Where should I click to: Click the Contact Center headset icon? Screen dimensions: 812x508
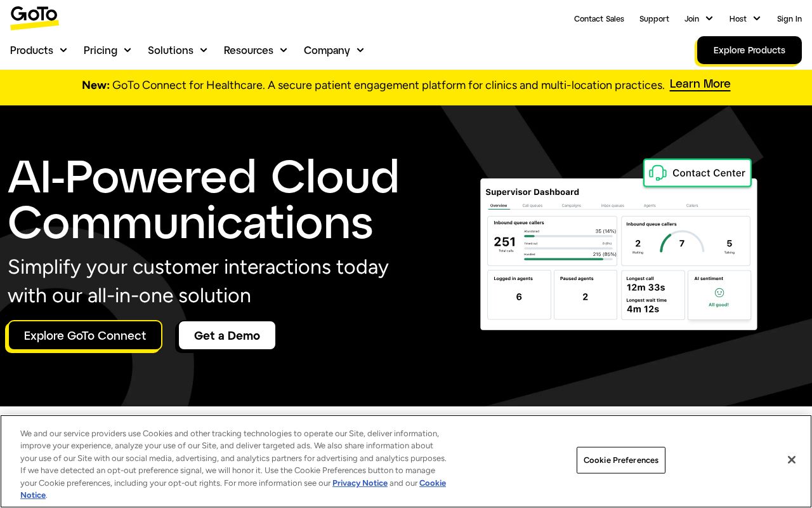point(658,173)
